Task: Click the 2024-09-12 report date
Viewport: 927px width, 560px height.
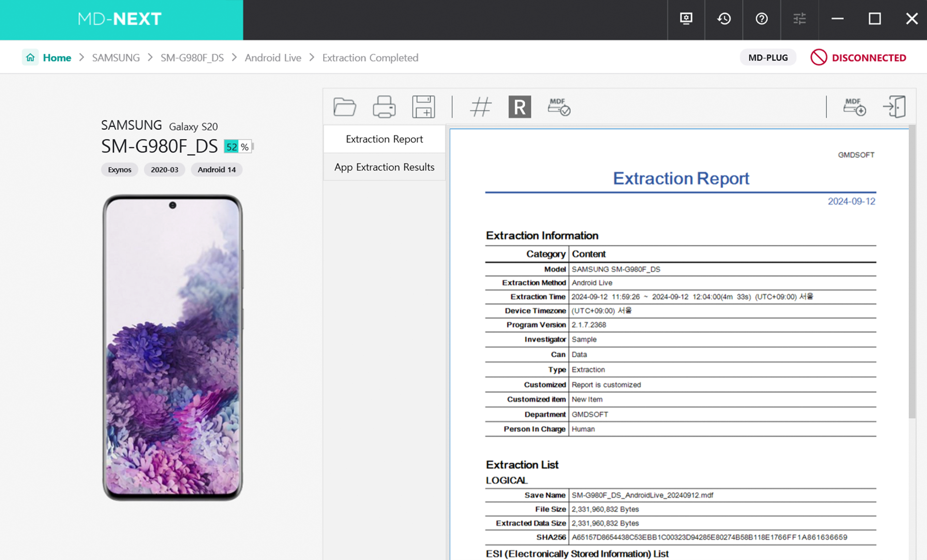Action: pyautogui.click(x=851, y=201)
